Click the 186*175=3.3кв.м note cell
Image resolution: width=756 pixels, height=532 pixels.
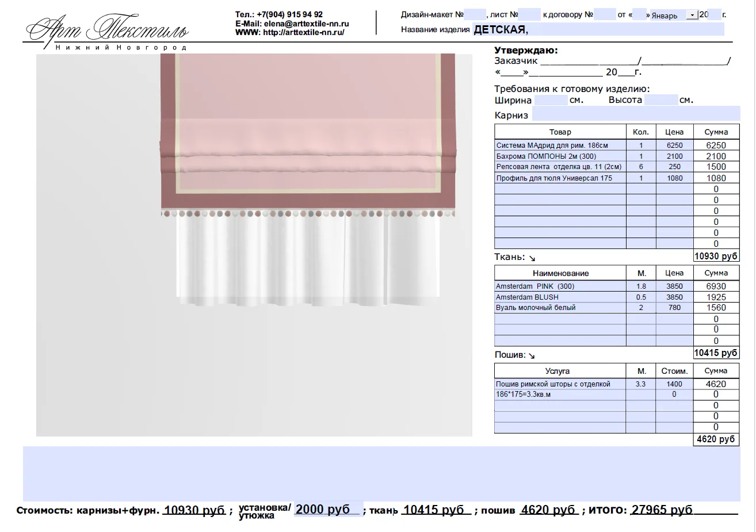560,395
